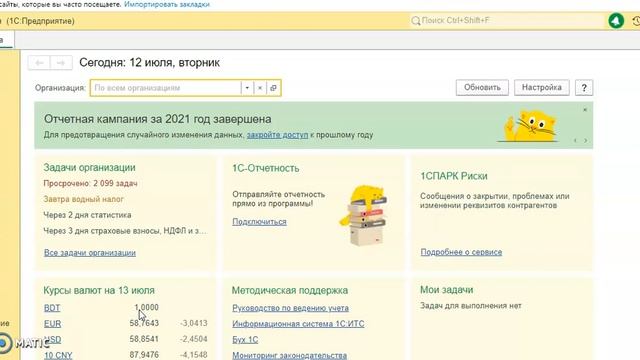Close the green reporting campaign banner
Image resolution: width=640 pixels, height=360 pixels.
coord(585,110)
